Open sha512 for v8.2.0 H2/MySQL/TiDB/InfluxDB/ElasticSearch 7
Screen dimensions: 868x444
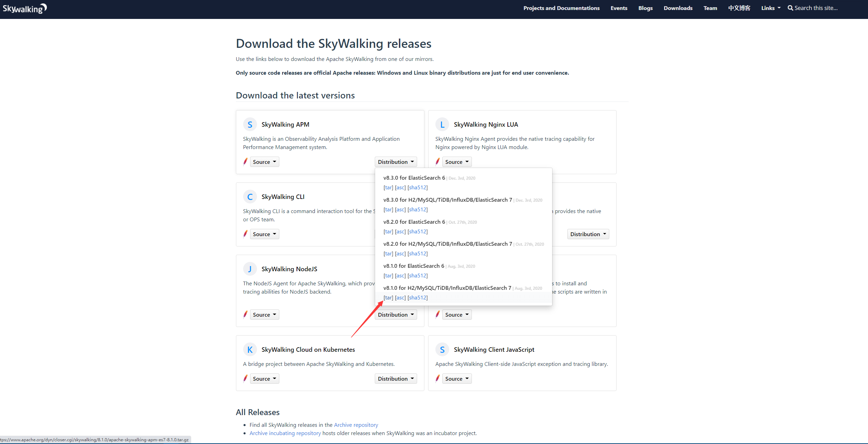click(x=417, y=254)
